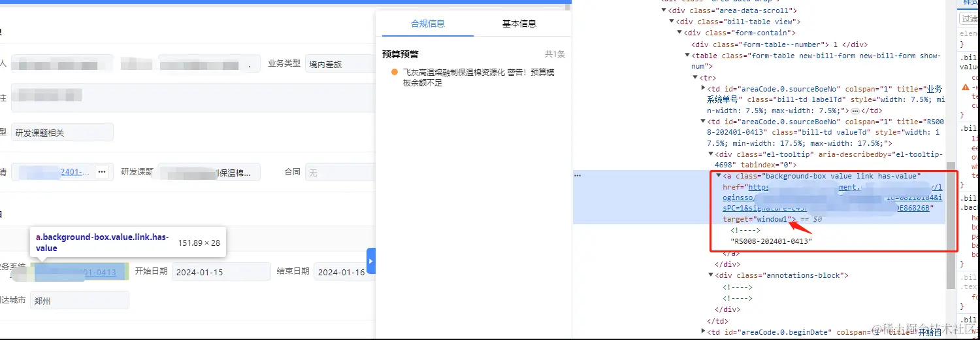
Task: Switch to the 合规信息 tab
Action: (x=427, y=24)
